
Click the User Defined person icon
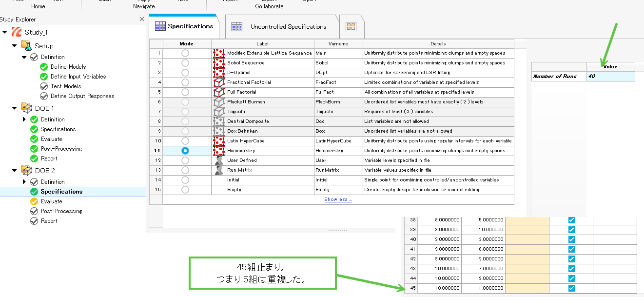coord(219,160)
